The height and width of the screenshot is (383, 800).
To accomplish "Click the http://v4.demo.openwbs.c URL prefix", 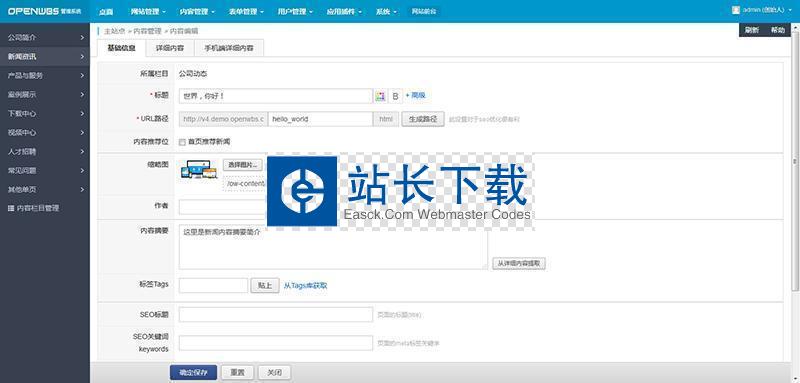I will tap(223, 119).
